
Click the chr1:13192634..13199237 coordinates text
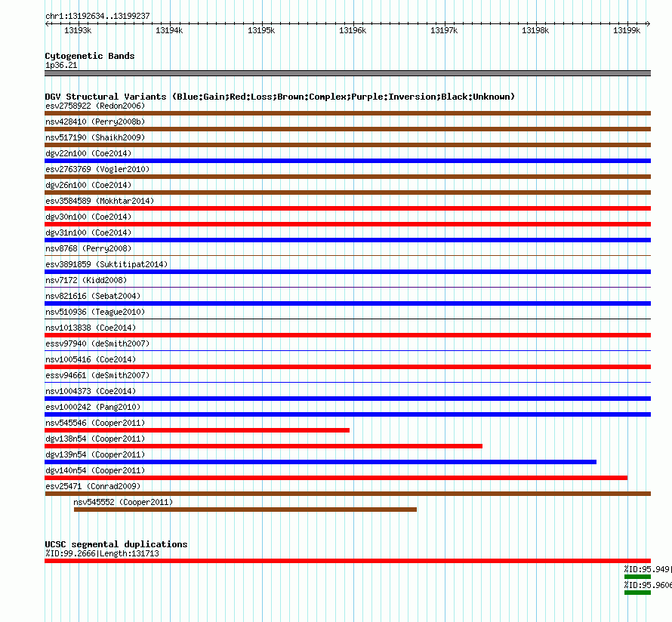pyautogui.click(x=97, y=16)
